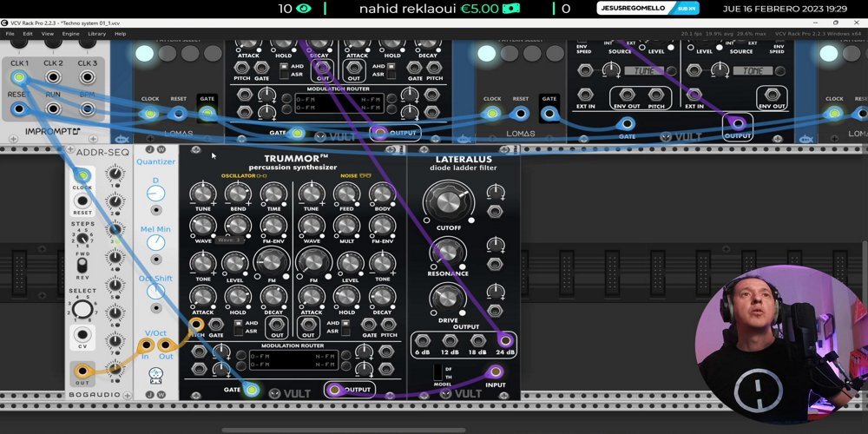This screenshot has width=868, height=434.
Task: Click the BPM jack on Impromptu clock
Action: point(88,108)
